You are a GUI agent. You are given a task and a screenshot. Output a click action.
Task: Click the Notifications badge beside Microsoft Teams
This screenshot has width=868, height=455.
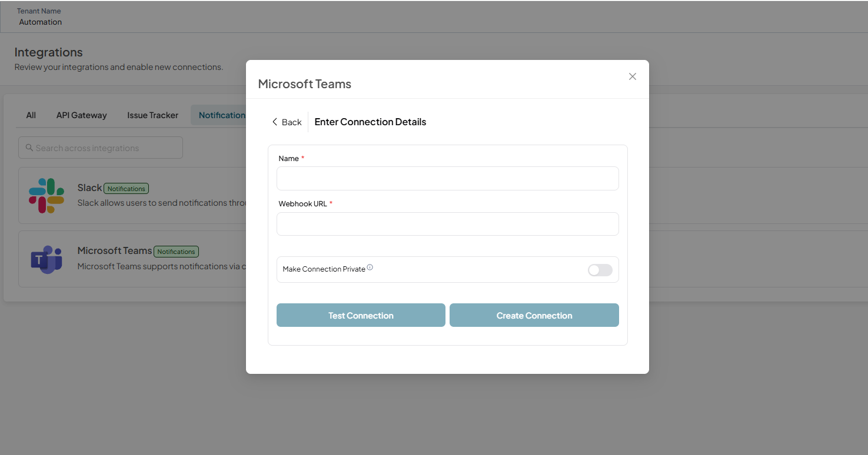click(x=176, y=252)
